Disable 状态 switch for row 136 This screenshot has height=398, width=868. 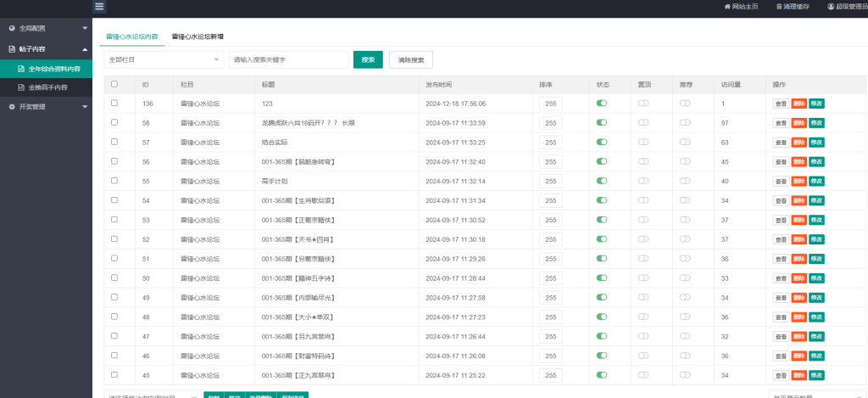pos(602,103)
